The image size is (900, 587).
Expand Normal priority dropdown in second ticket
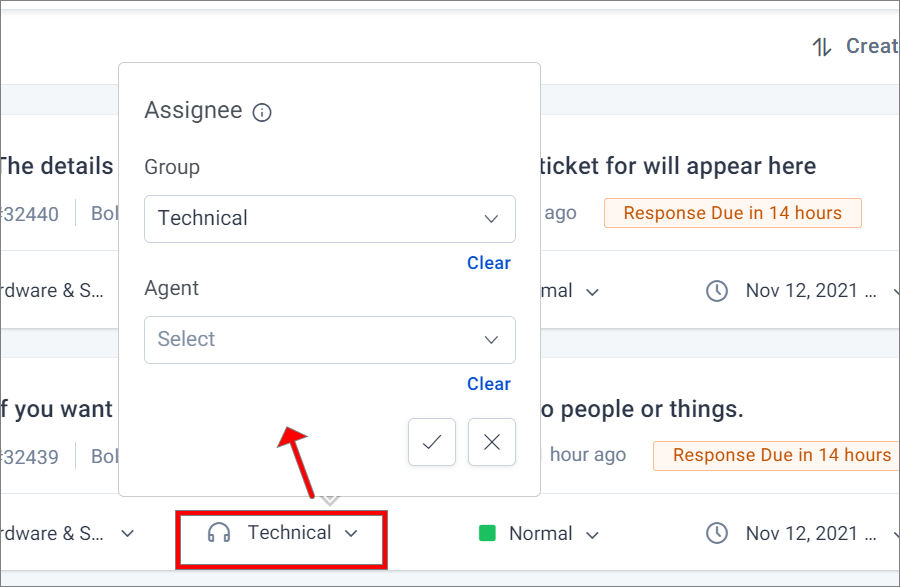click(x=592, y=535)
